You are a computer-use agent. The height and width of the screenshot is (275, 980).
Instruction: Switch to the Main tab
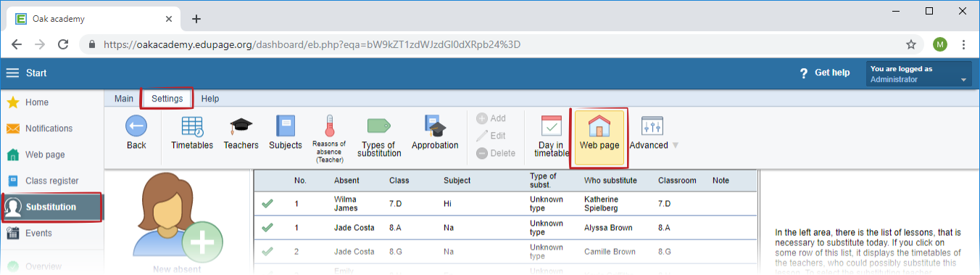coord(124,99)
